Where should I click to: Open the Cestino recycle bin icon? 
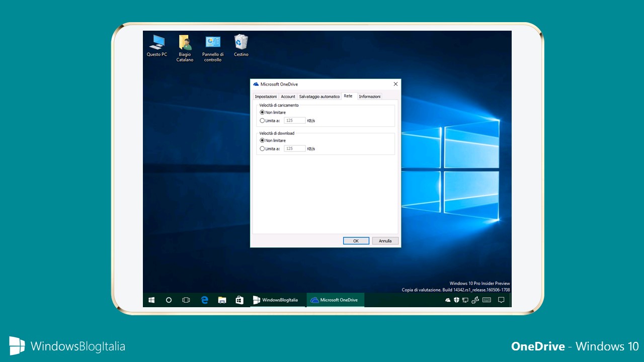241,46
